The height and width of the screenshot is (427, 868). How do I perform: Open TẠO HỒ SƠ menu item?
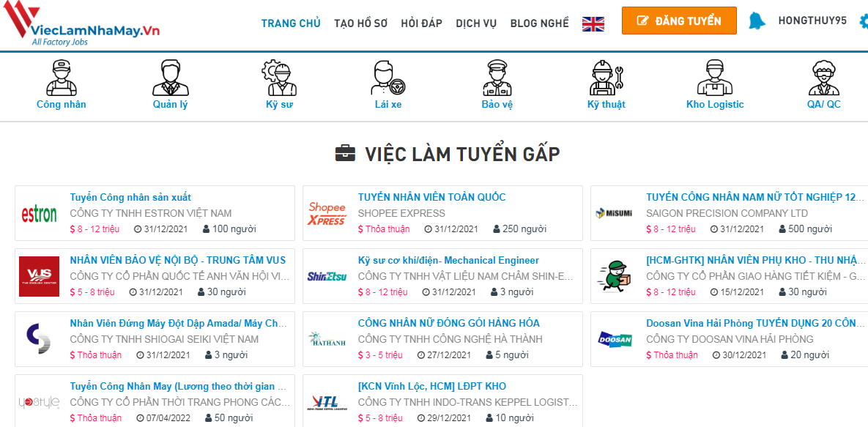click(x=360, y=23)
